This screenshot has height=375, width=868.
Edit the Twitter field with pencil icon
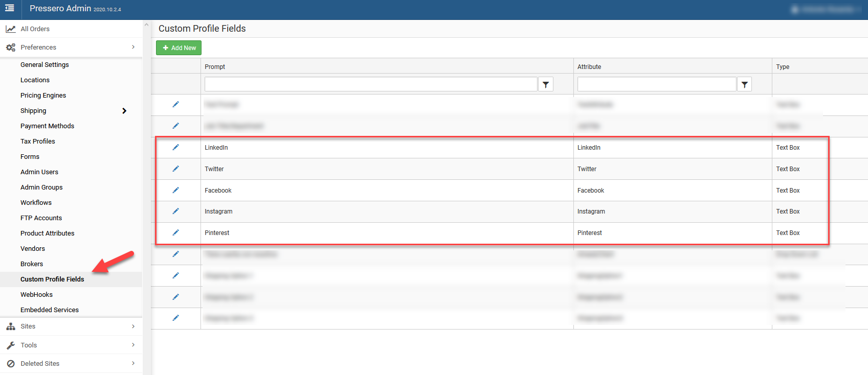(175, 169)
